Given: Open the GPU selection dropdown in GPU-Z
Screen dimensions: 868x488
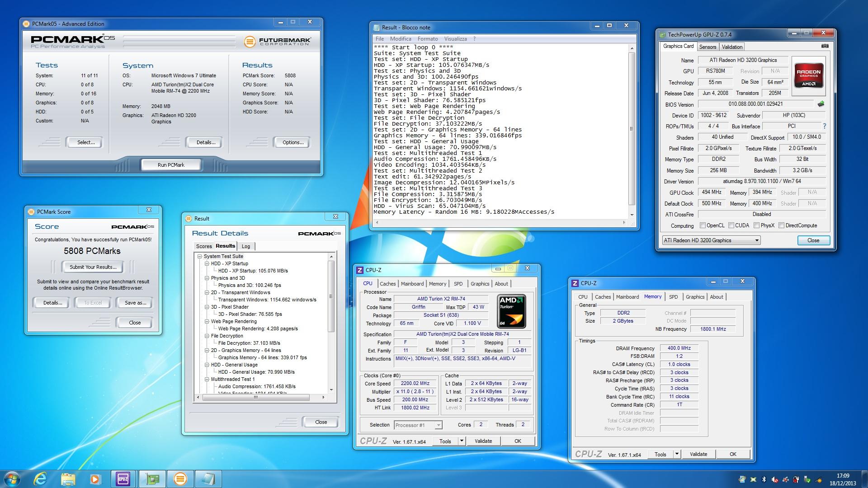Looking at the screenshot, I should [x=711, y=240].
